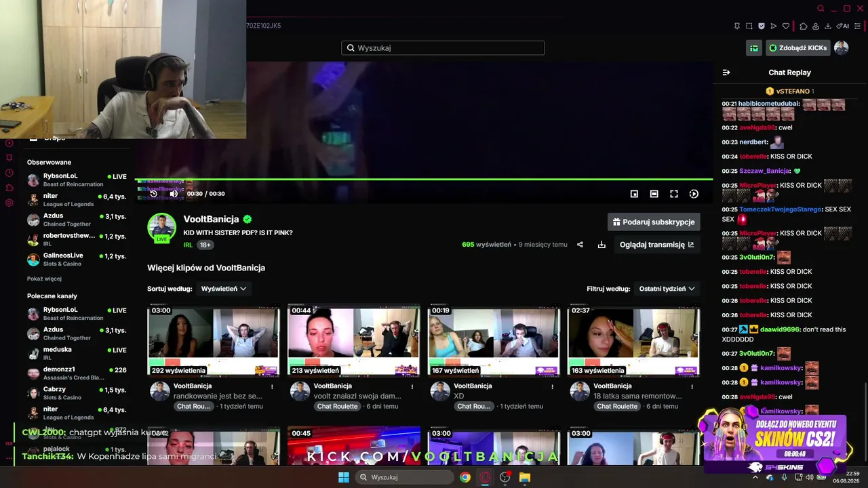Open the browser extensions puzzle icon
The image size is (868, 488).
tap(804, 26)
